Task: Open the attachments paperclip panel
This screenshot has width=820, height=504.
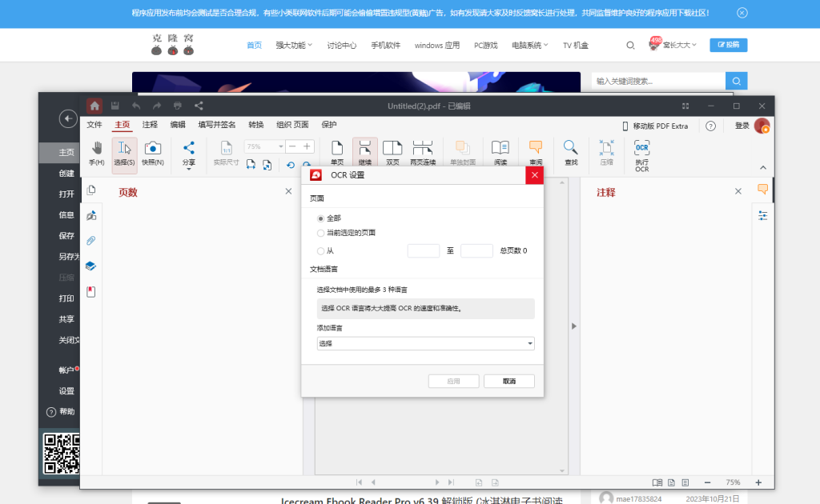Action: coord(91,241)
